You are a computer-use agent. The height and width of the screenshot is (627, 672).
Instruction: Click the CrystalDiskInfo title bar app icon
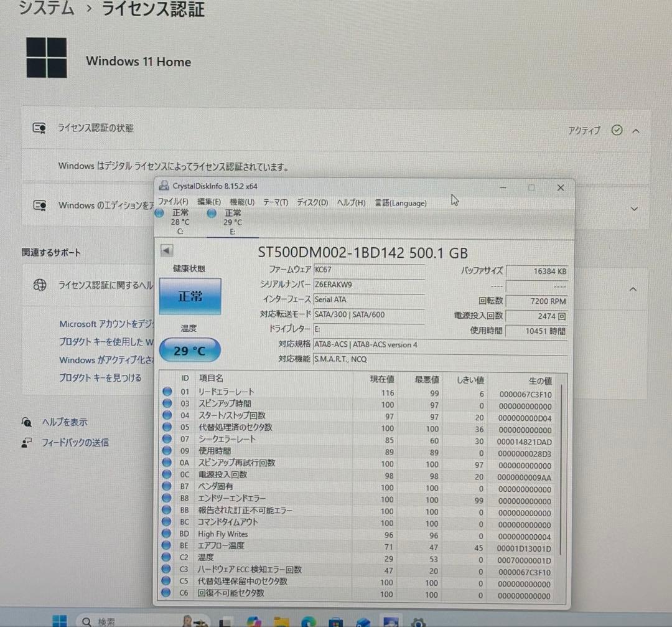click(164, 186)
